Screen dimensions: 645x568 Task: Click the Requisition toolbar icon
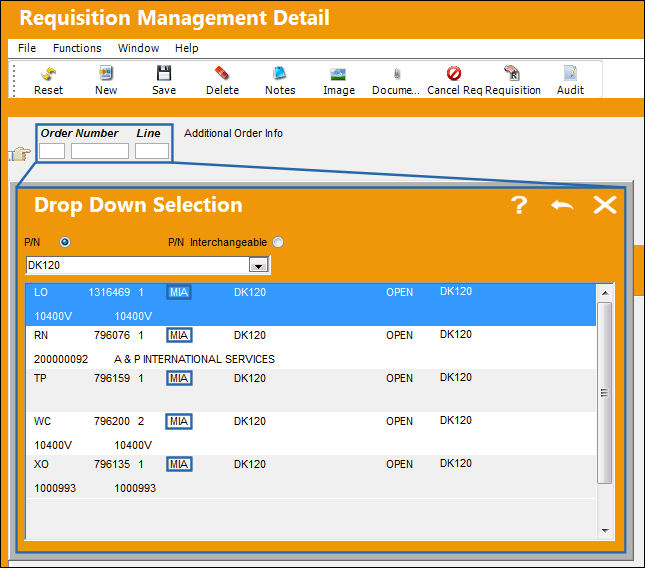512,73
